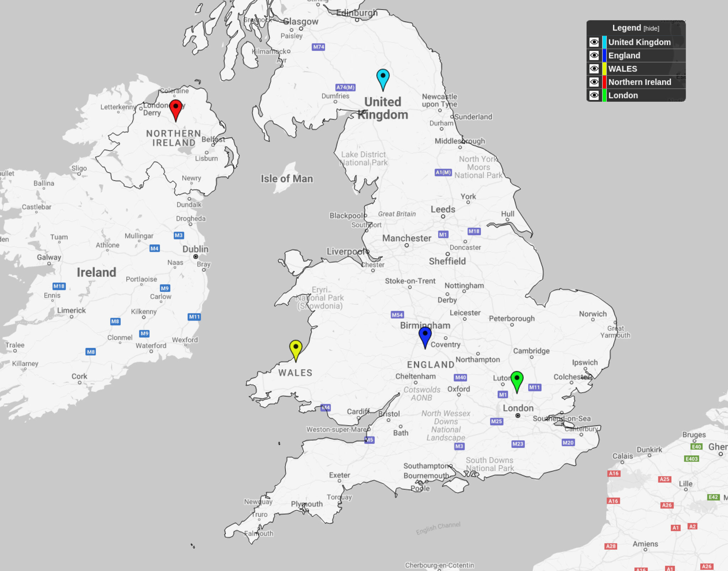Toggle visibility eye for England
The image size is (728, 571).
coord(594,55)
